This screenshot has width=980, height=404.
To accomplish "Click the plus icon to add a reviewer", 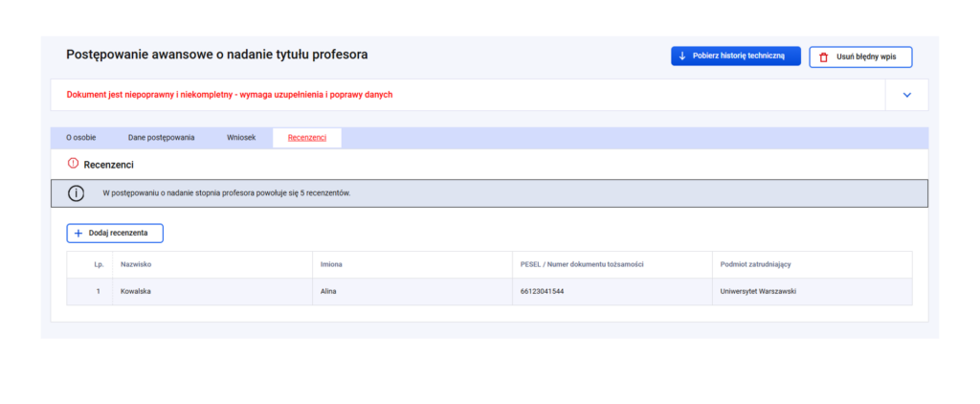I will [x=78, y=234].
